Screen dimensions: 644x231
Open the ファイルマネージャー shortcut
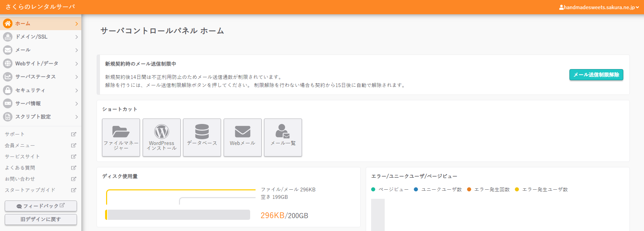[x=121, y=137]
